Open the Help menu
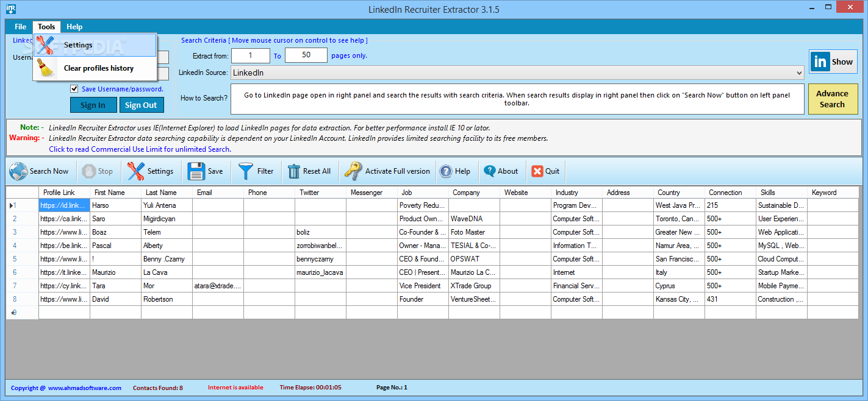Screen dimensions: 868x401 pos(74,27)
